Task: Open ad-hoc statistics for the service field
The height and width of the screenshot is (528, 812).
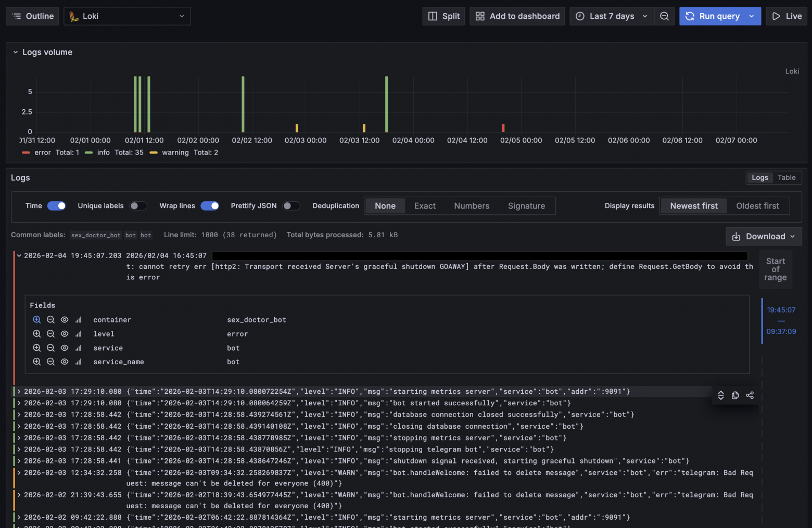Action: pos(78,347)
